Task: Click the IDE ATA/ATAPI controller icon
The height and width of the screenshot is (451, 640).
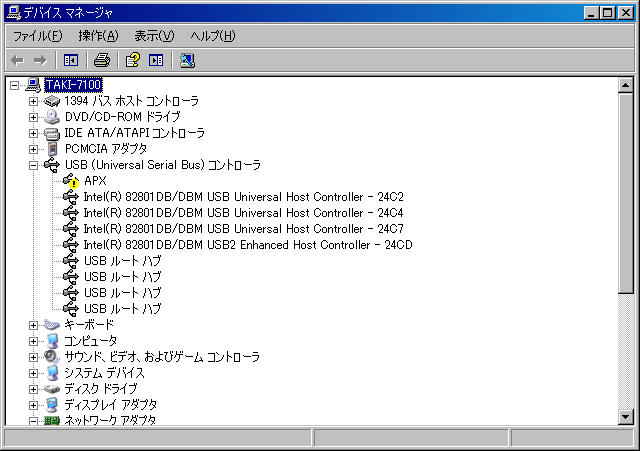Action: [52, 133]
